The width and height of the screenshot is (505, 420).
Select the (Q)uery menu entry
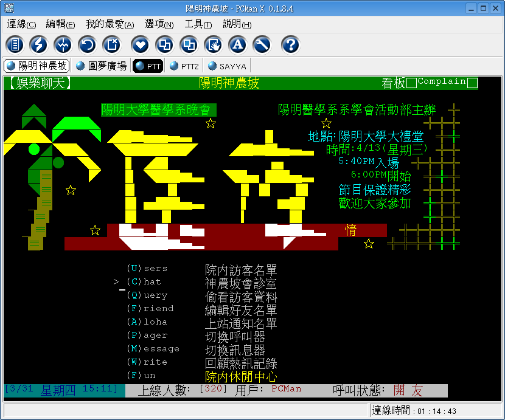tap(147, 295)
